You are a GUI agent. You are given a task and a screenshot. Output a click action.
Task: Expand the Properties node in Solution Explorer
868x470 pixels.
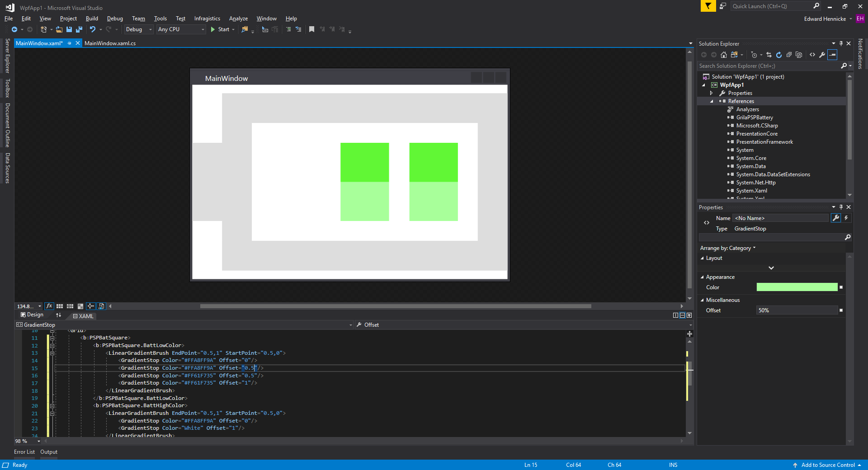tap(712, 93)
